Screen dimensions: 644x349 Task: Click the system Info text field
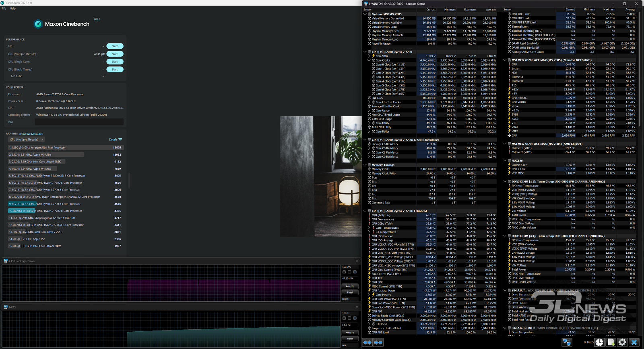79,122
